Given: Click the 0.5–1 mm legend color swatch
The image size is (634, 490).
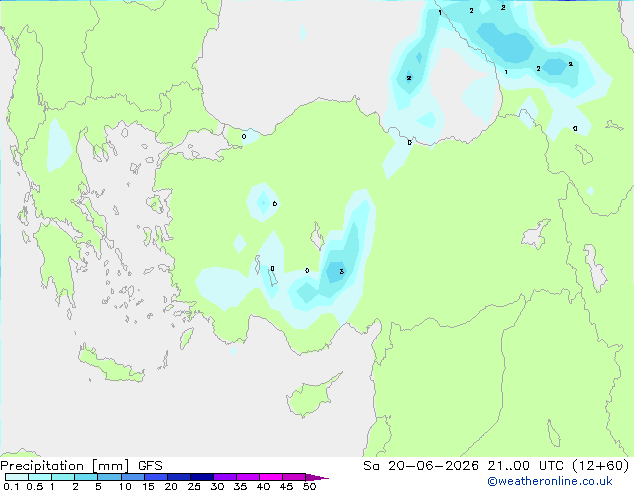Looking at the screenshot, I should click(40, 477).
